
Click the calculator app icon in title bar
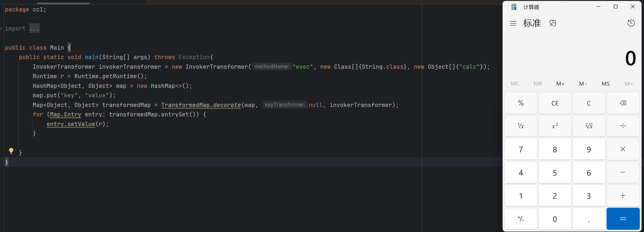point(514,7)
